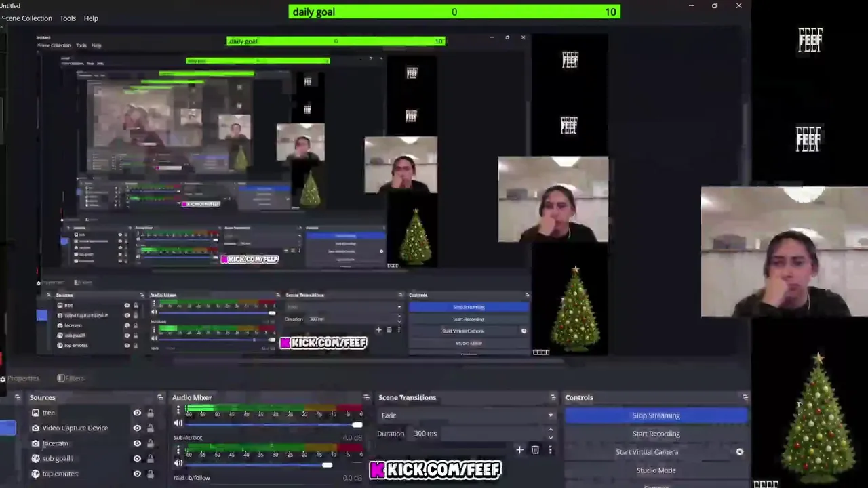Viewport: 868px width, 488px height.
Task: Lock the Video Capture Device source
Action: [x=151, y=428]
